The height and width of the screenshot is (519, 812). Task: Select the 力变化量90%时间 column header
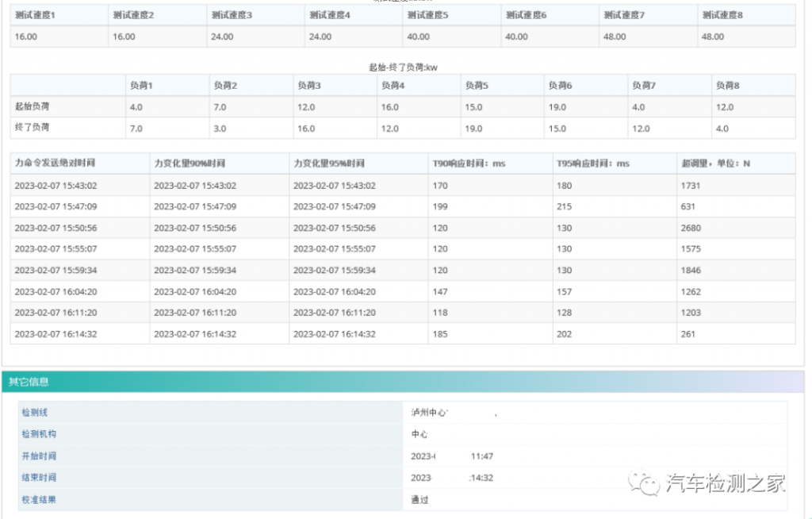190,163
